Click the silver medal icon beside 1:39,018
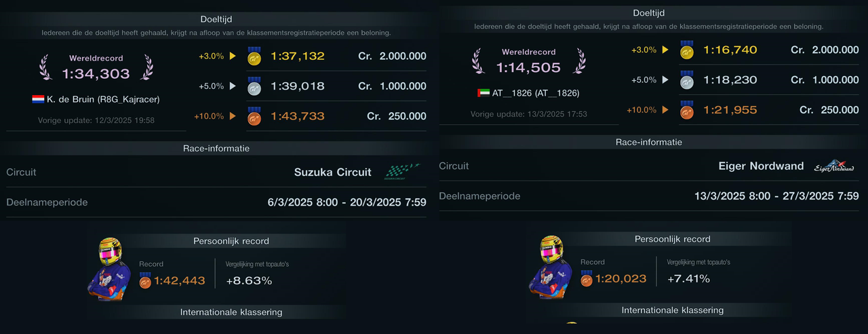This screenshot has height=334, width=868. click(254, 86)
